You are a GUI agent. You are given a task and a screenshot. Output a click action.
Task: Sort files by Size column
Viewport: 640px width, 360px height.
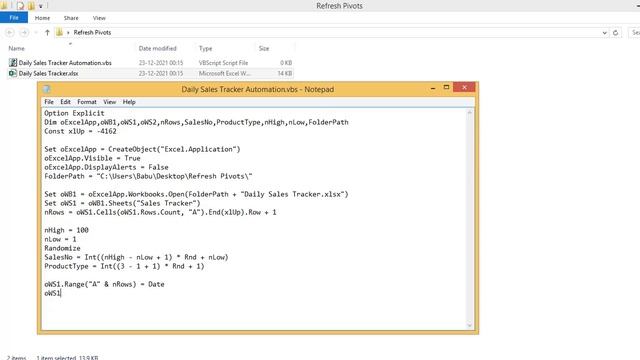coord(264,49)
